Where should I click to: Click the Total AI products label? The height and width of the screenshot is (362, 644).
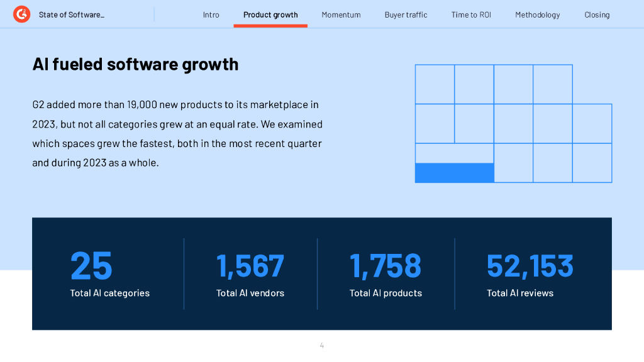386,293
